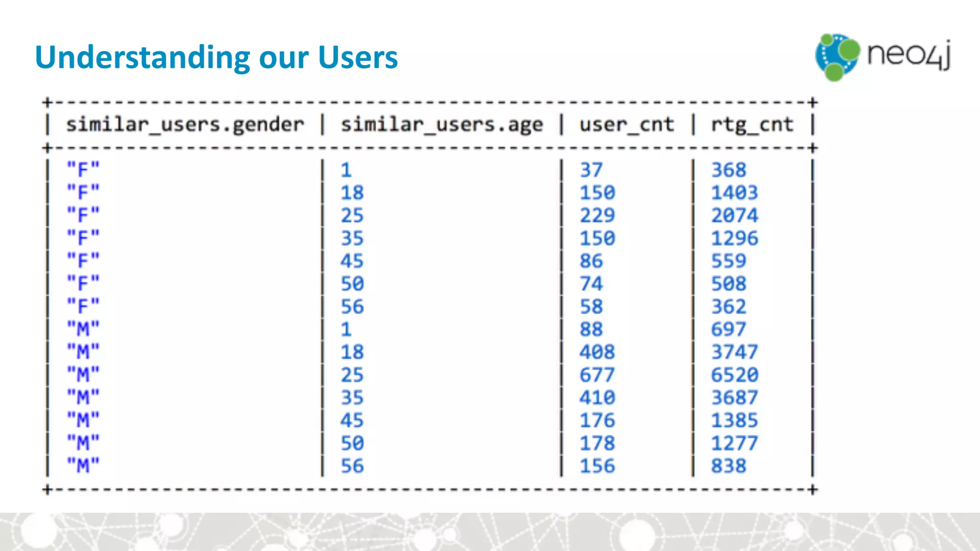Select user_cnt value 408
Image resolution: width=980 pixels, height=551 pixels.
597,352
